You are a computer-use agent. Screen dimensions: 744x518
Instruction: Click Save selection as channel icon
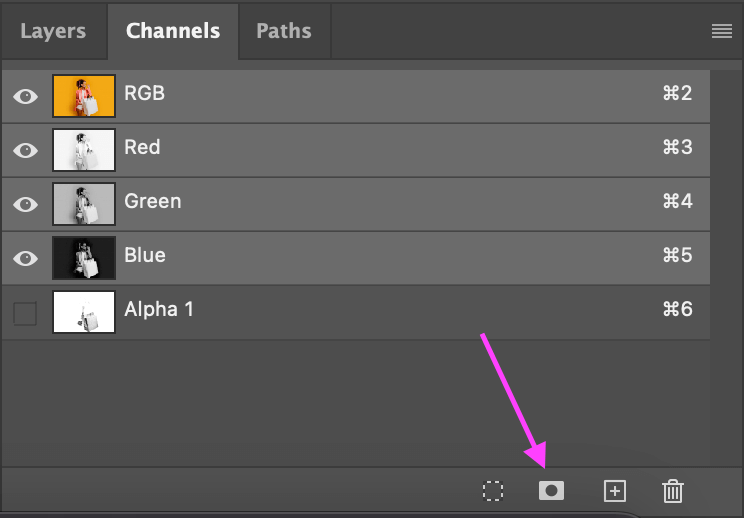pos(551,490)
